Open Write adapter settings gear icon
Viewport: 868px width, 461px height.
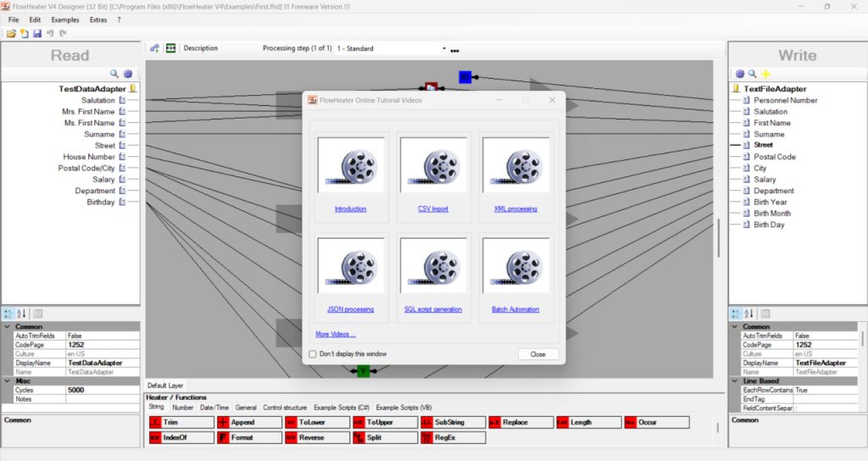tap(739, 74)
